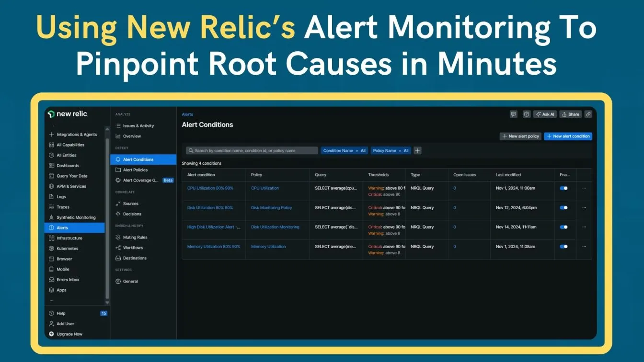Screen dimensions: 644x362
Task: Open Sources under Correlate
Action: [x=127, y=204]
